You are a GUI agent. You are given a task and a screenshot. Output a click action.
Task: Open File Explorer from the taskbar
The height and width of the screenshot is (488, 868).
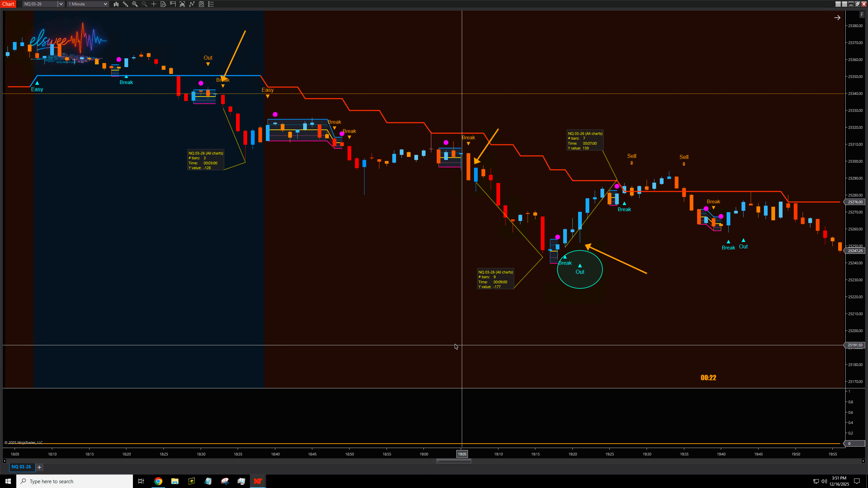tap(175, 481)
